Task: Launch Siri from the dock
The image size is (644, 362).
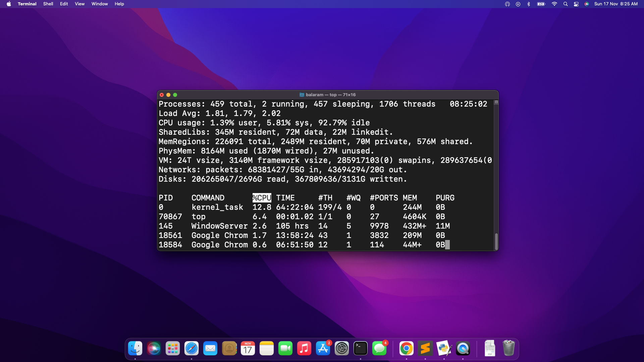Action: click(x=154, y=349)
